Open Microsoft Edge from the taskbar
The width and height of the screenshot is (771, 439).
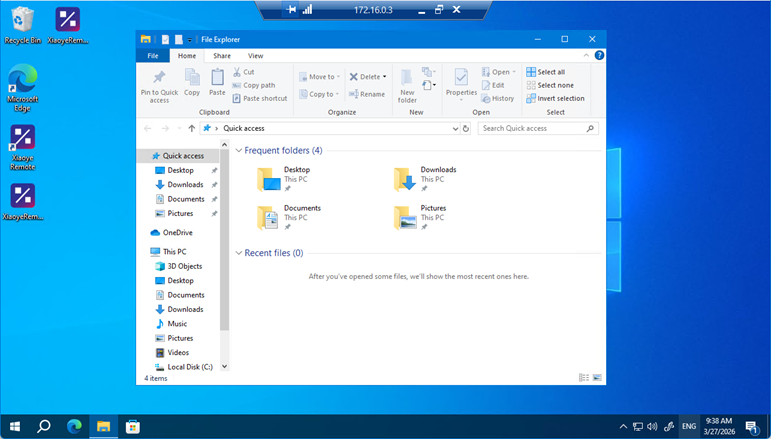coord(74,426)
